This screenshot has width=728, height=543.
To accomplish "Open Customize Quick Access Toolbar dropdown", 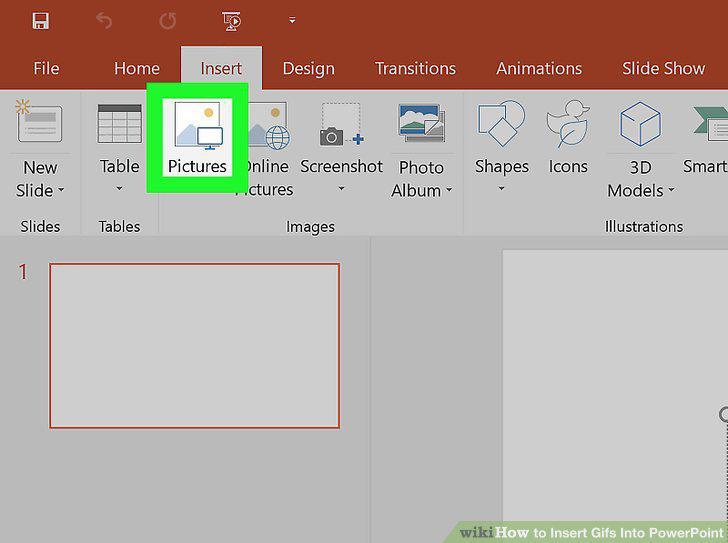I will 292,20.
